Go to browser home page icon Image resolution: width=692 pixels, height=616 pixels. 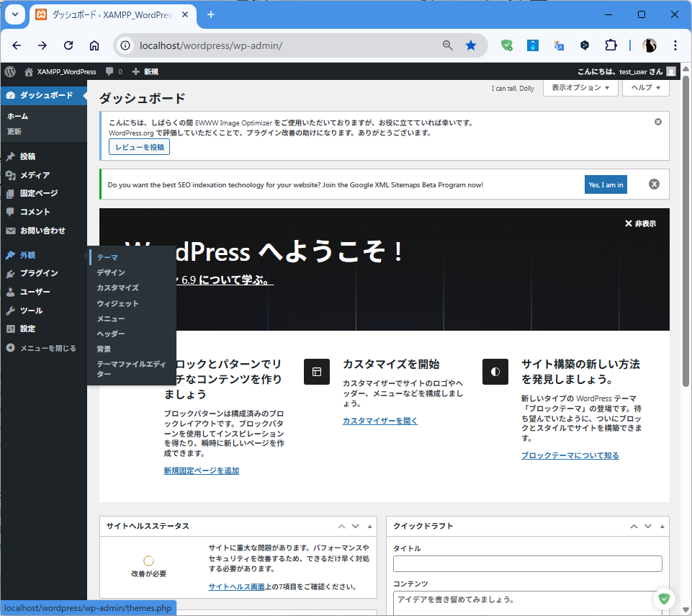click(94, 45)
